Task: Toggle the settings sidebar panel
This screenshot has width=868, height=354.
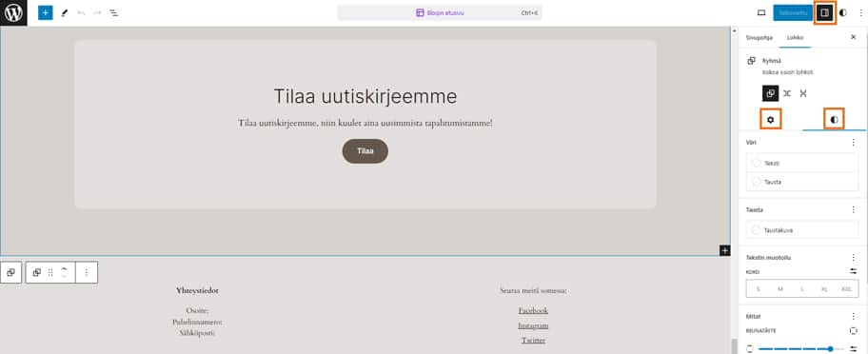Action: 825,12
